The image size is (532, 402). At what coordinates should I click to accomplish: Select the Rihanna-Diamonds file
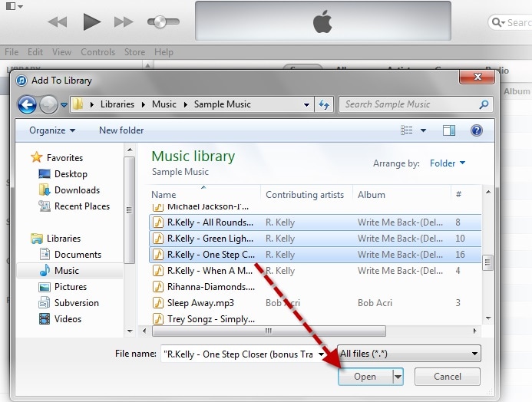tap(316, 287)
